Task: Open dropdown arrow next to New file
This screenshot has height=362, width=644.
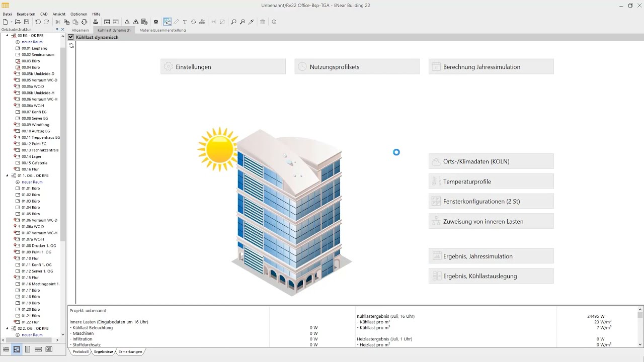Action: click(11, 22)
